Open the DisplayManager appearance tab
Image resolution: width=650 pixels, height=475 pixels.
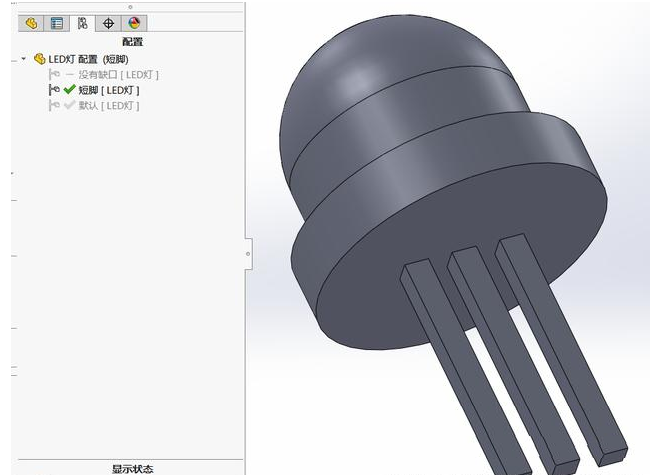pyautogui.click(x=134, y=23)
